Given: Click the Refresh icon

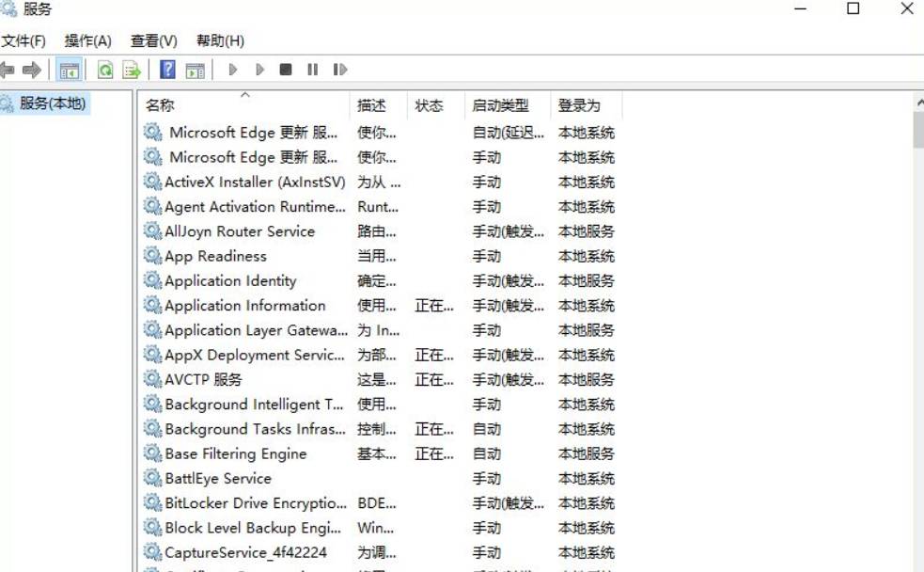Looking at the screenshot, I should [105, 69].
